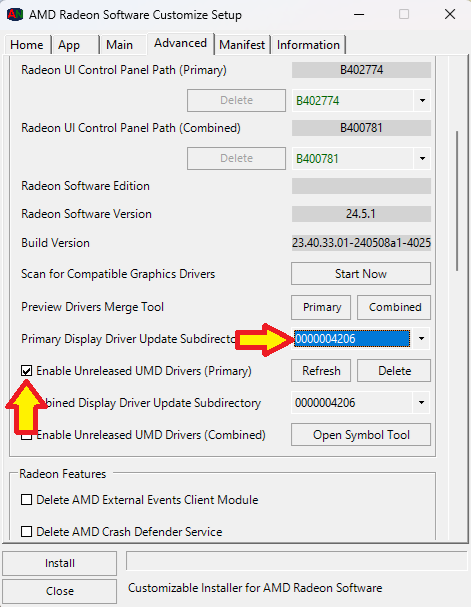Click the Build Version label

point(55,243)
